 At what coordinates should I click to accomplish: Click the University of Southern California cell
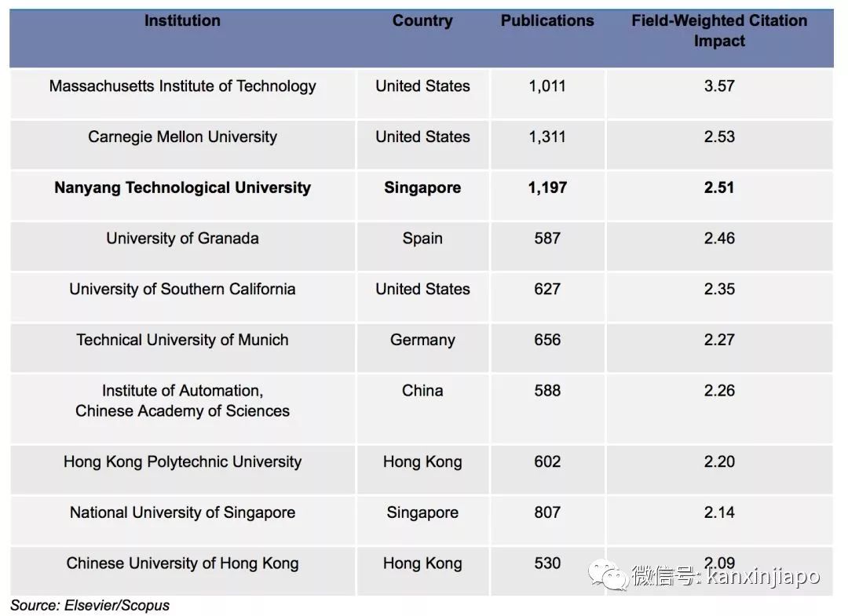pyautogui.click(x=182, y=289)
